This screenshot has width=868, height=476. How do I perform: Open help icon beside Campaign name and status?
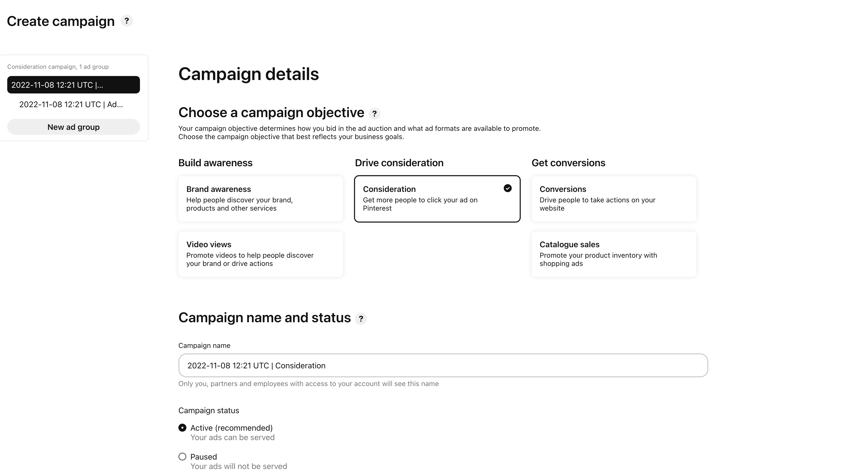tap(361, 318)
